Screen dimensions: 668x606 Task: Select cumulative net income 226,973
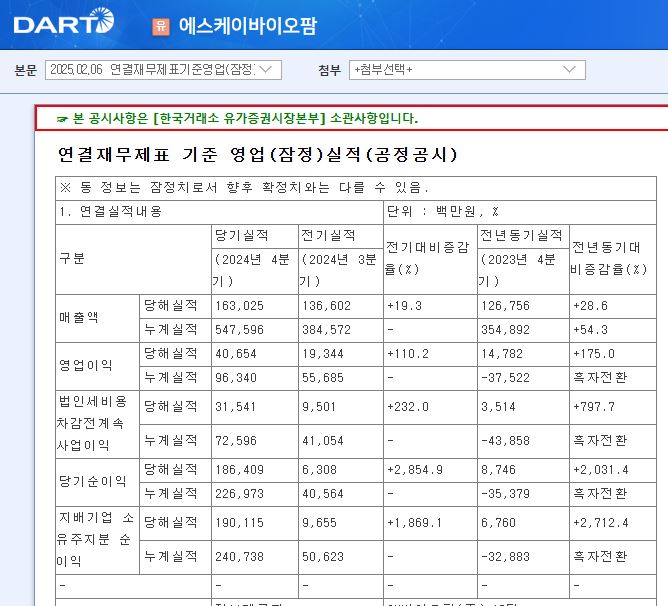click(239, 494)
